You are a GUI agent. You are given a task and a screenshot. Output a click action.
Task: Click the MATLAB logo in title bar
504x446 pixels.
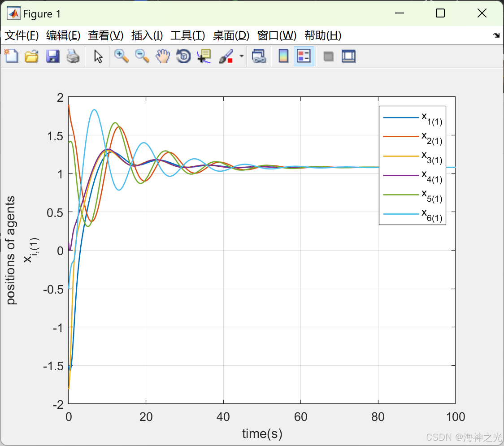(13, 13)
